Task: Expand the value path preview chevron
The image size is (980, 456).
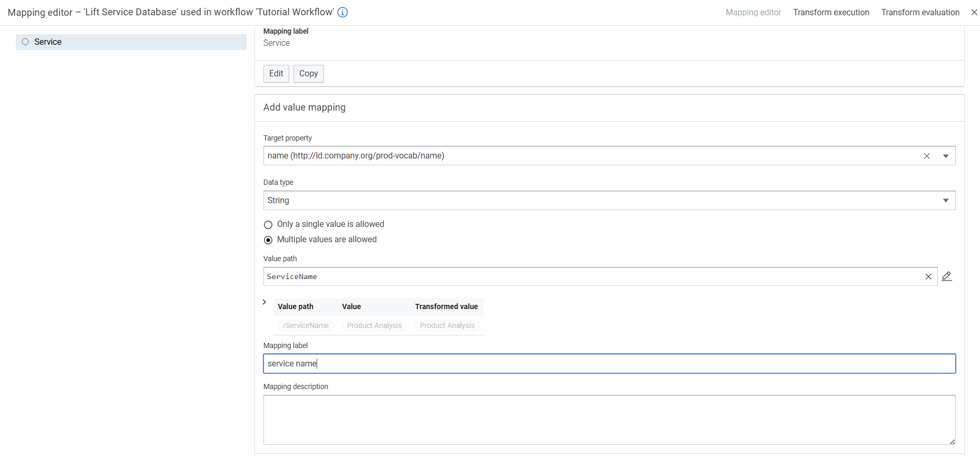Action: 264,302
